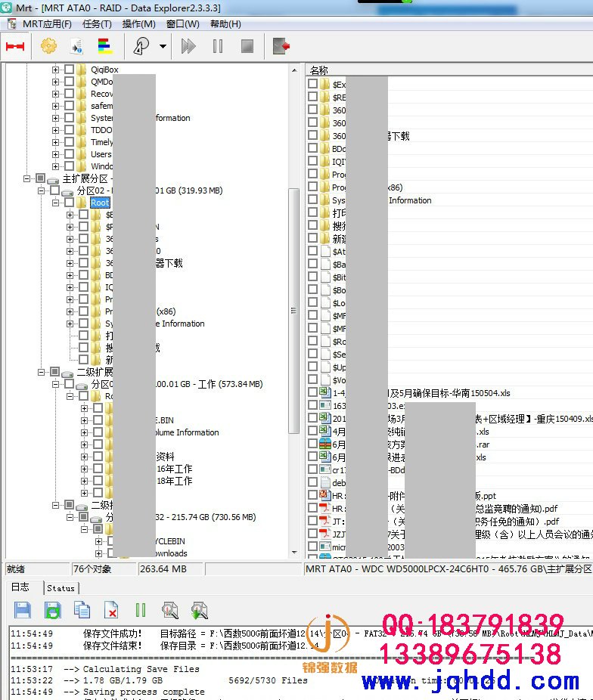Select the TDDO folder in tree
Viewport: 593px width, 700px height.
101,130
